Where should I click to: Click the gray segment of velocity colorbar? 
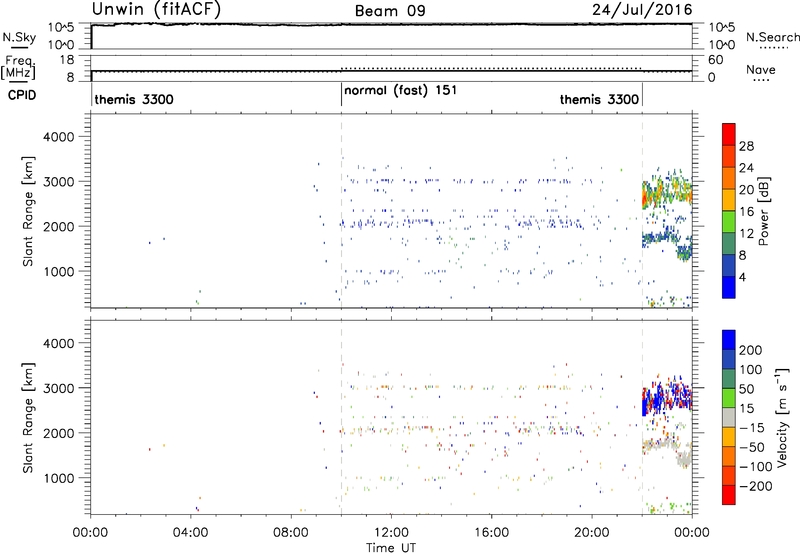pyautogui.click(x=729, y=417)
